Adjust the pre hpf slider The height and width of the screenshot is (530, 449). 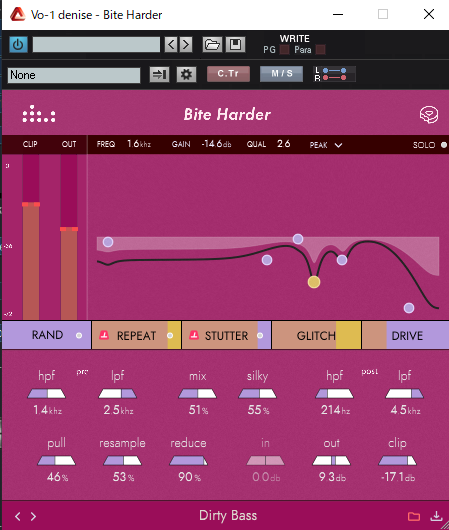click(46, 393)
